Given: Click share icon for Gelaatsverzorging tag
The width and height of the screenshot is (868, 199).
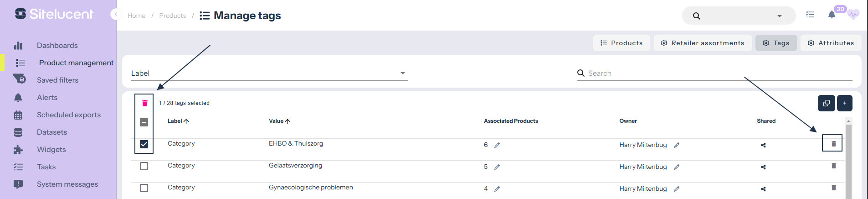Looking at the screenshot, I should [x=763, y=167].
